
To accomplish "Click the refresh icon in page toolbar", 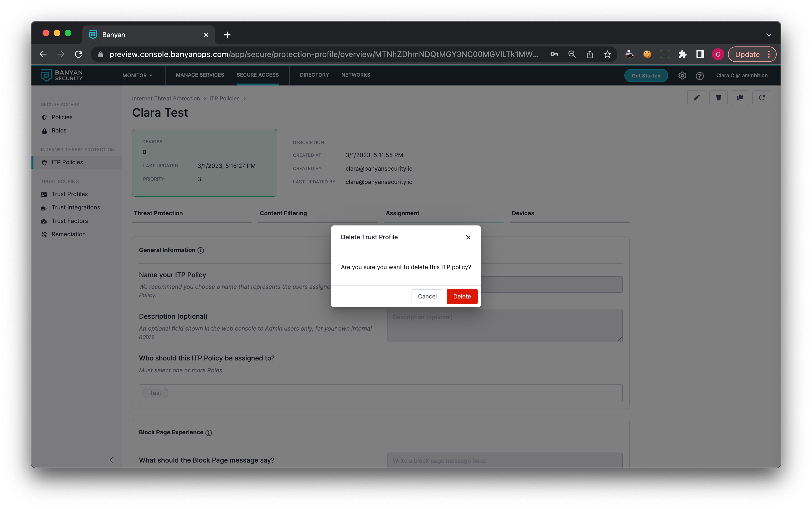I will click(x=762, y=98).
